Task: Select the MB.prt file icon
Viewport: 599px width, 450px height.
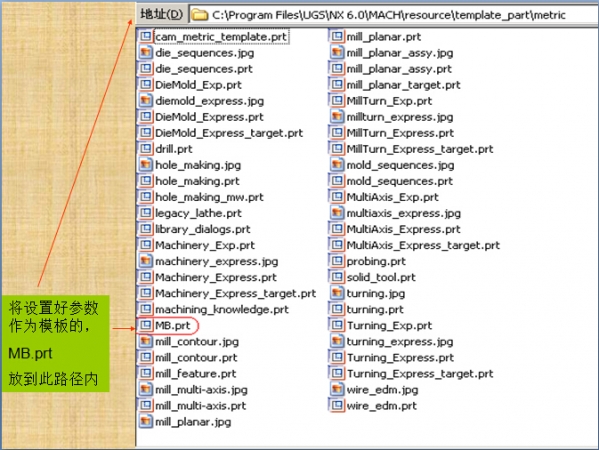Action: click(x=146, y=325)
